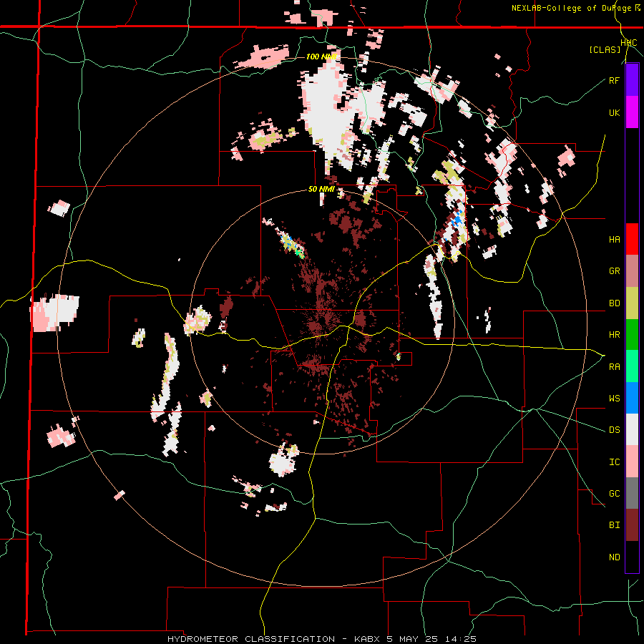
Task: Click the ND legend label
Action: coord(614,557)
